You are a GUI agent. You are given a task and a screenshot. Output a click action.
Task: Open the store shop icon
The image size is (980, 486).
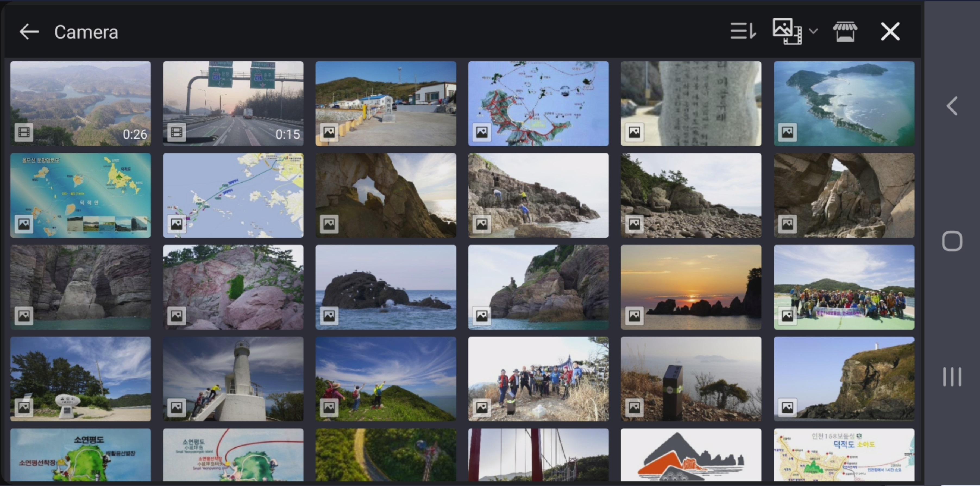click(x=845, y=32)
